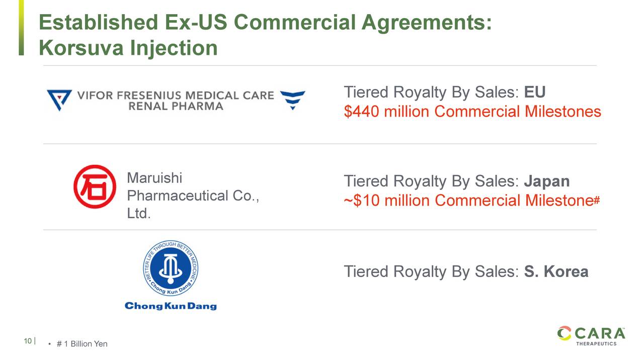The image size is (644, 362).
Task: Click the Chong Kun Dang wordmark
Action: coord(171,306)
